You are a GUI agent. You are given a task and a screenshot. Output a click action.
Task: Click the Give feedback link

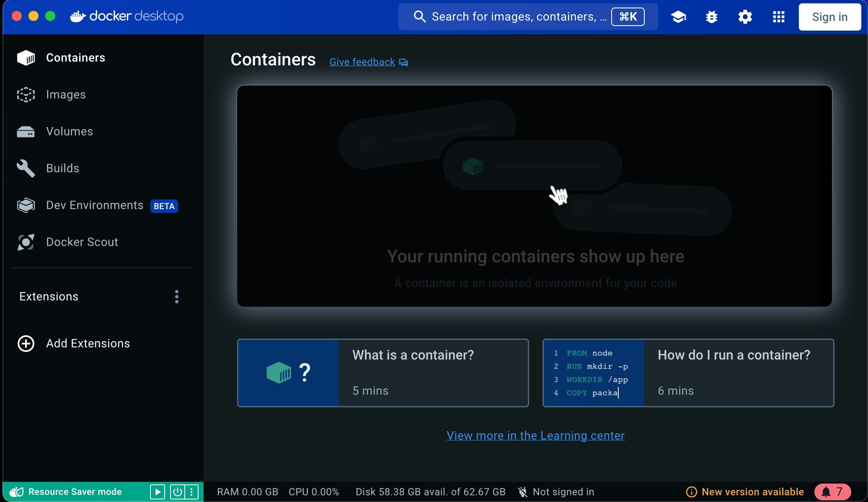point(362,62)
